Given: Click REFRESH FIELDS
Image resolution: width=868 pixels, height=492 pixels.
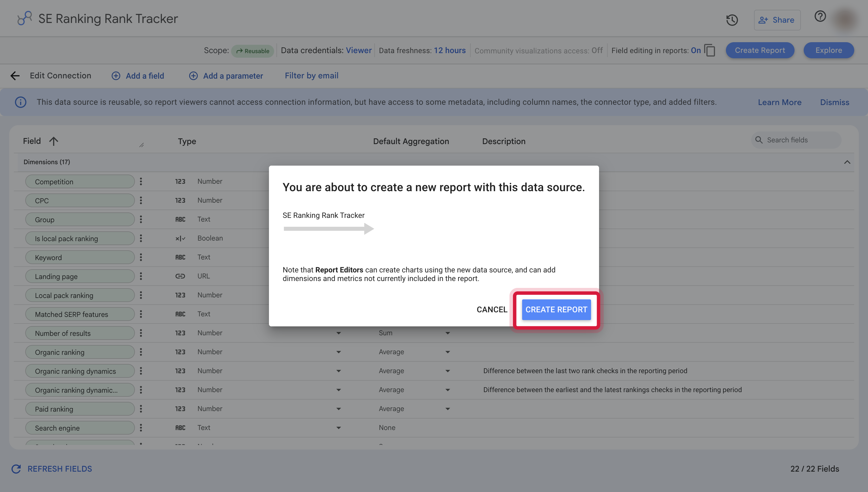Looking at the screenshot, I should click(x=52, y=469).
